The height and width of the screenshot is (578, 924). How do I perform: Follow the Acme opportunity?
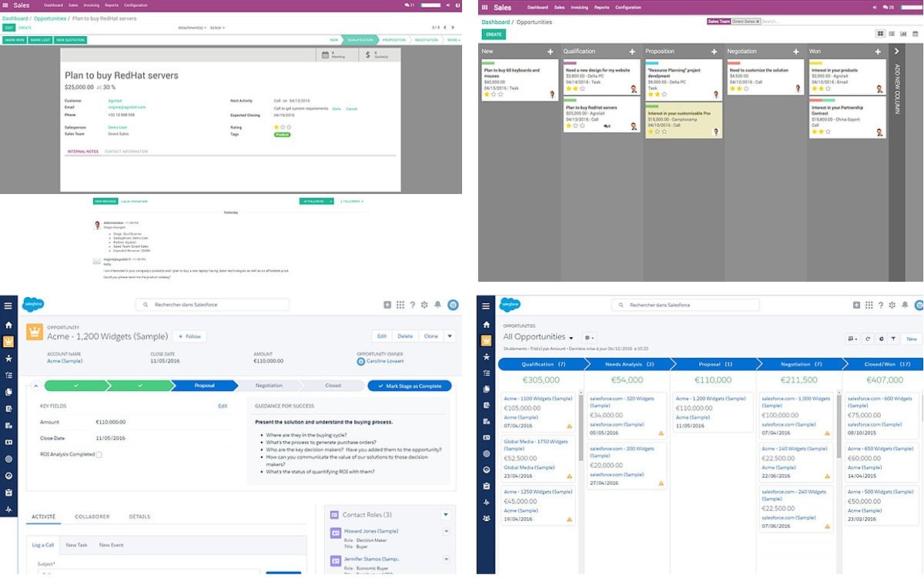(x=189, y=336)
